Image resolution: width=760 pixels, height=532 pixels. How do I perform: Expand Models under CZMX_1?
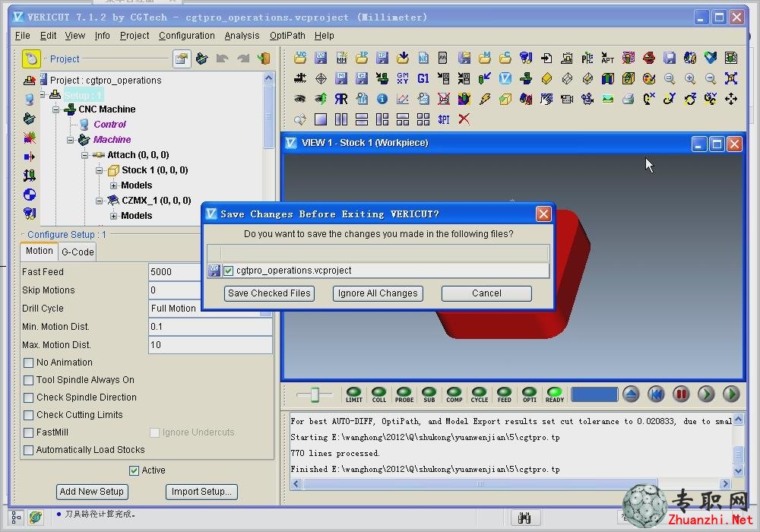113,216
